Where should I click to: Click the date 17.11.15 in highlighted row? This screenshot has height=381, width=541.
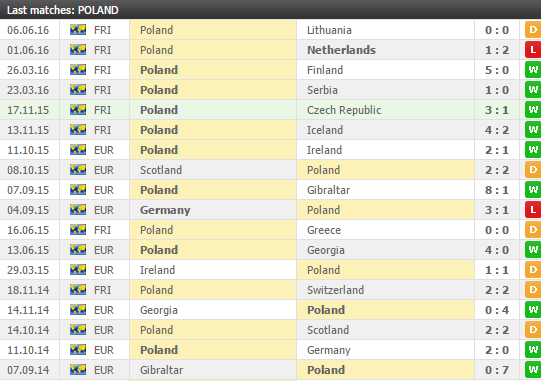pos(28,110)
